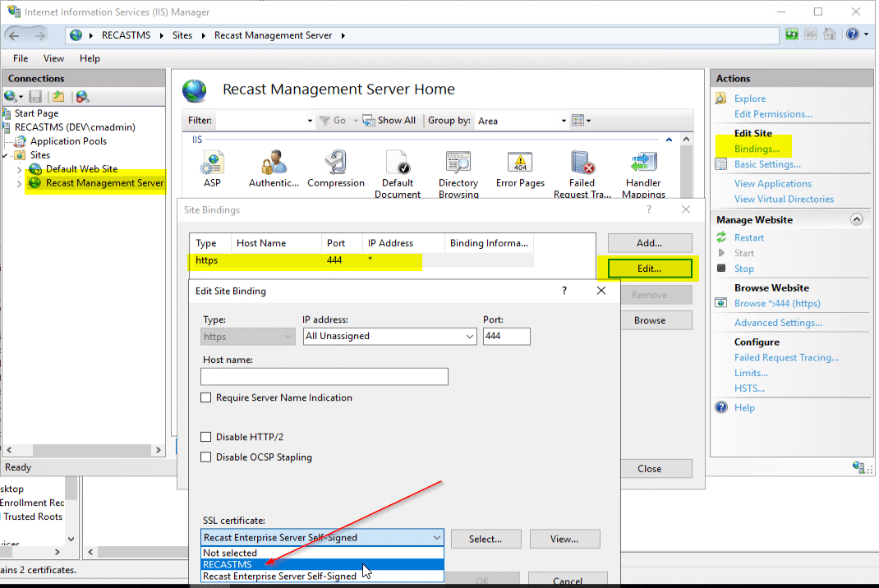
Task: Expand the Default Web Site node
Action: [x=20, y=169]
